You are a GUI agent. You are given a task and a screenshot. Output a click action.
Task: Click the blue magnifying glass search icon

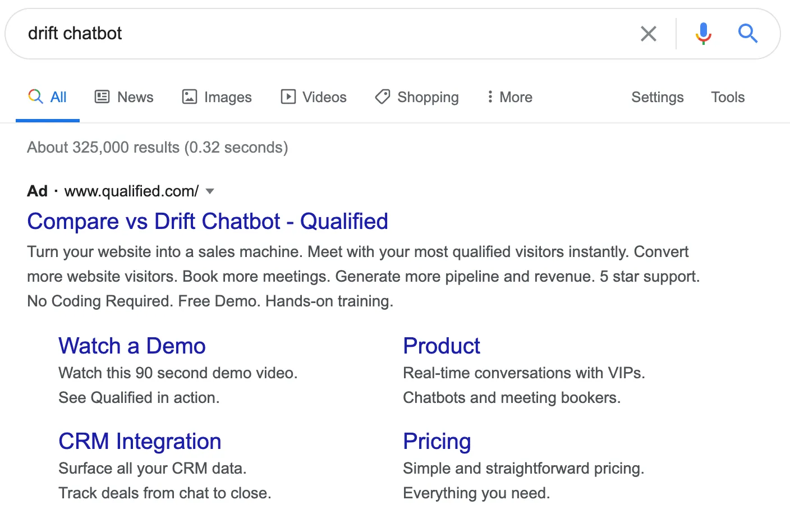click(748, 34)
